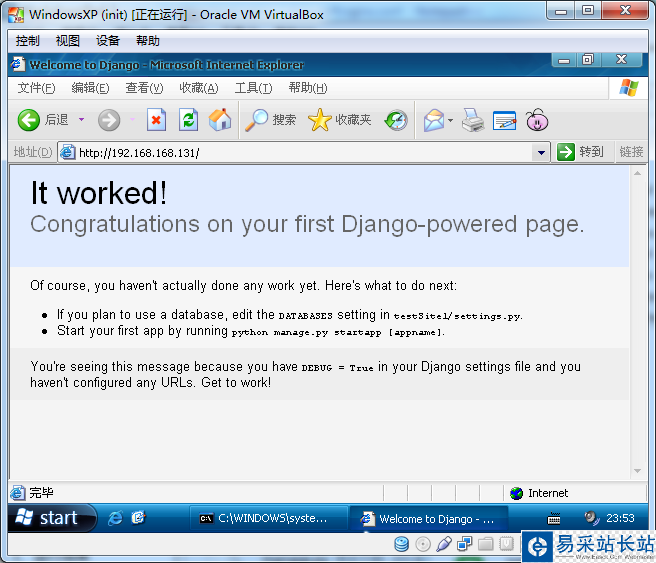The height and width of the screenshot is (563, 656).
Task: Open IE 帮助(H) menu
Action: (x=308, y=88)
